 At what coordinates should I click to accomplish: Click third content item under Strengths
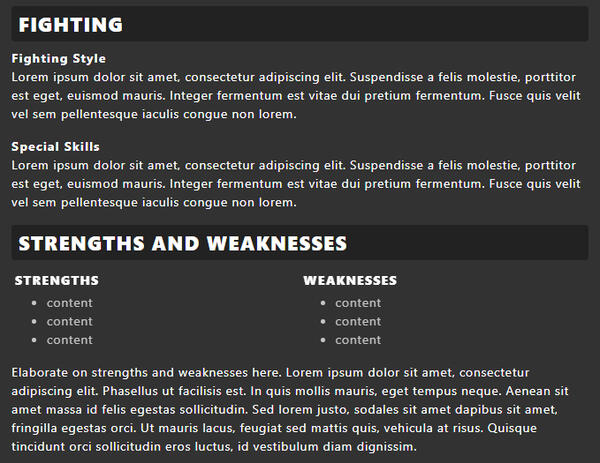point(70,340)
